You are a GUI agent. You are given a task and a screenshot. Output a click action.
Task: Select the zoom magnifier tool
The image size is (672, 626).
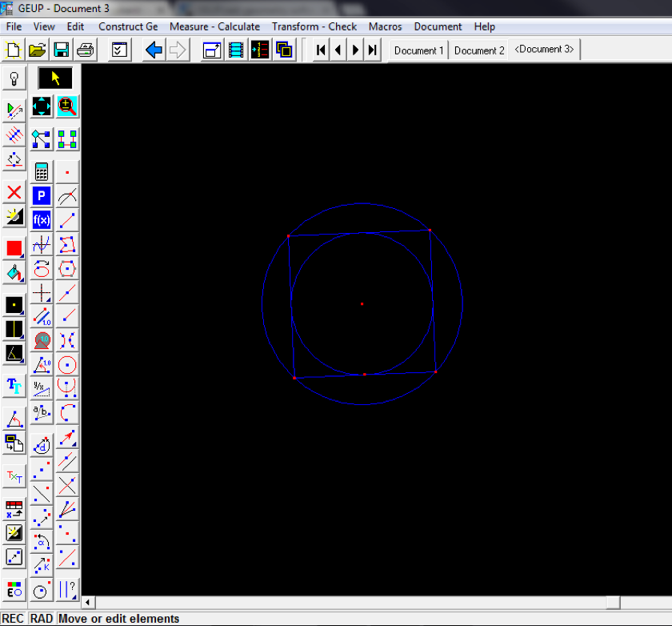click(67, 106)
